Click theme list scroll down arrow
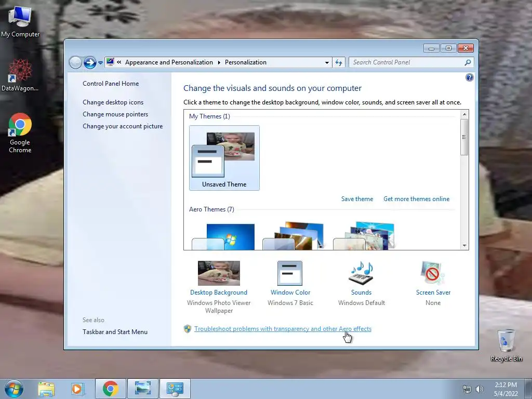The height and width of the screenshot is (399, 532). tap(464, 246)
